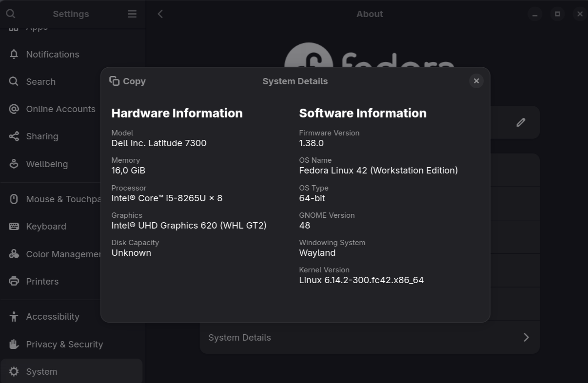Image resolution: width=588 pixels, height=383 pixels.
Task: Select Online Accounts in the sidebar
Action: [x=60, y=109]
